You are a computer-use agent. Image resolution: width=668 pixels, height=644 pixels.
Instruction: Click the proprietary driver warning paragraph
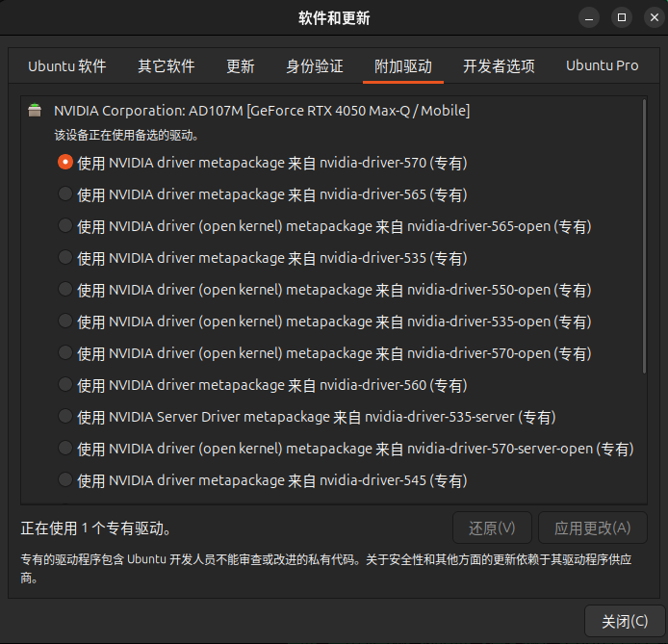[326, 568]
